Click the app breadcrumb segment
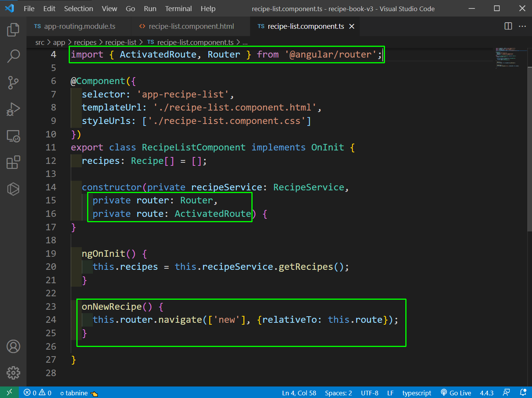 [59, 42]
